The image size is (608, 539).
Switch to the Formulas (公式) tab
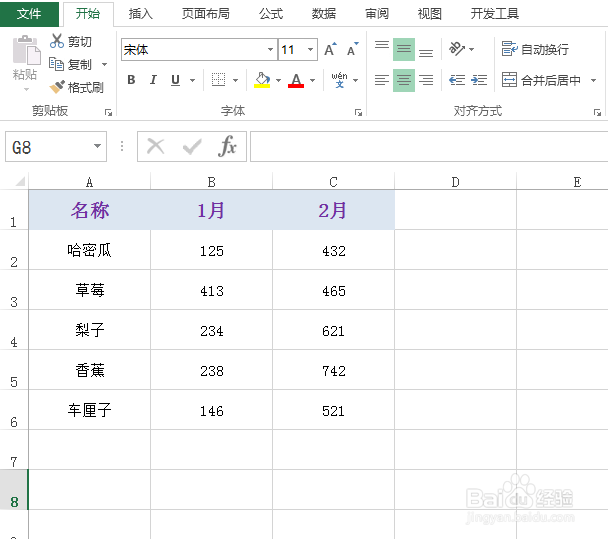[x=271, y=14]
